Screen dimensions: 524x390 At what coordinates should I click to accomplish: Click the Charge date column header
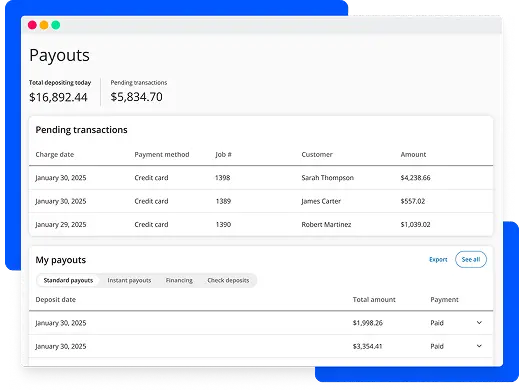pyautogui.click(x=55, y=154)
